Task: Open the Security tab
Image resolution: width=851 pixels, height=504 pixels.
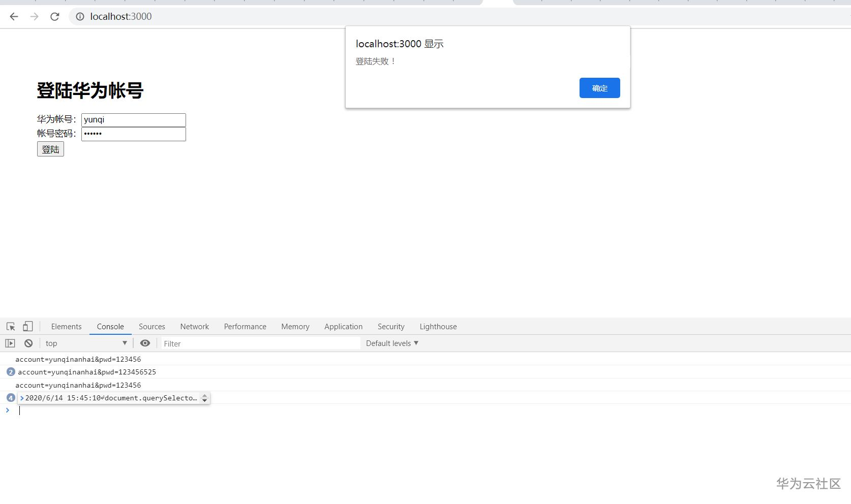Action: coord(391,326)
